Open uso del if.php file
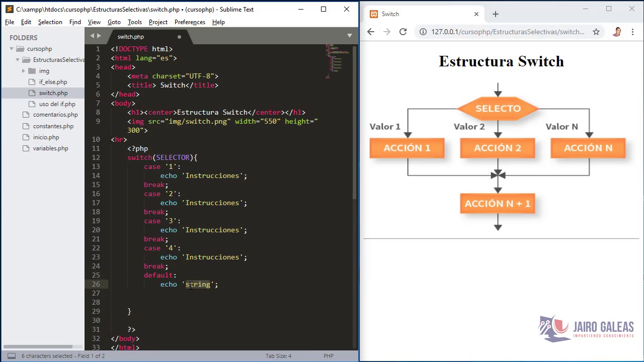The image size is (644, 362). pyautogui.click(x=57, y=104)
